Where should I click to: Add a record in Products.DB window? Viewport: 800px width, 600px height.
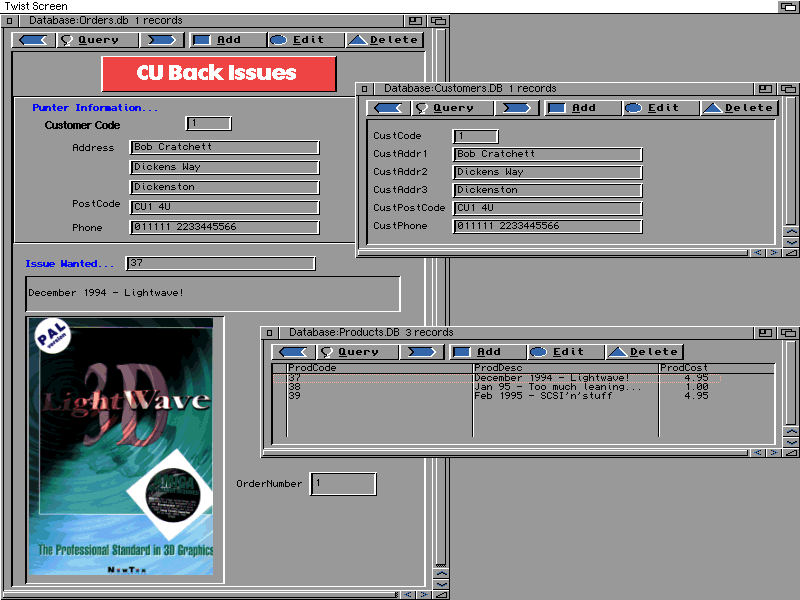coord(488,352)
